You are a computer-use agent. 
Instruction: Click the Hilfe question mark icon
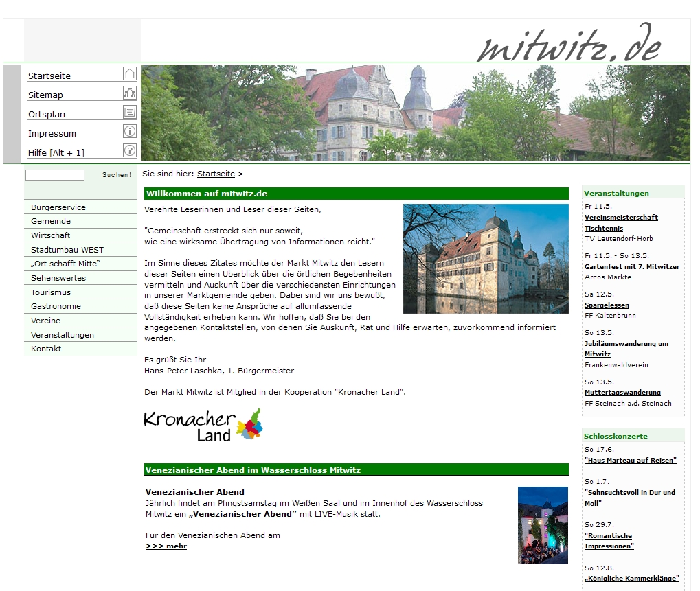(x=129, y=150)
